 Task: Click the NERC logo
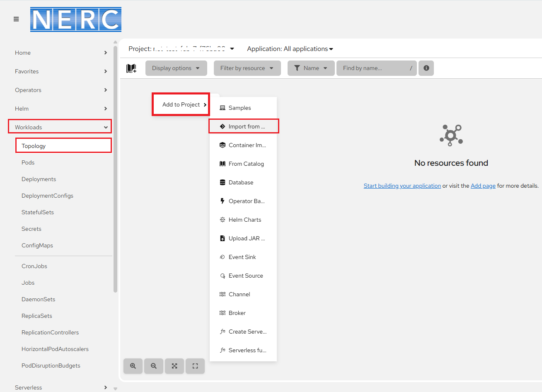point(76,19)
